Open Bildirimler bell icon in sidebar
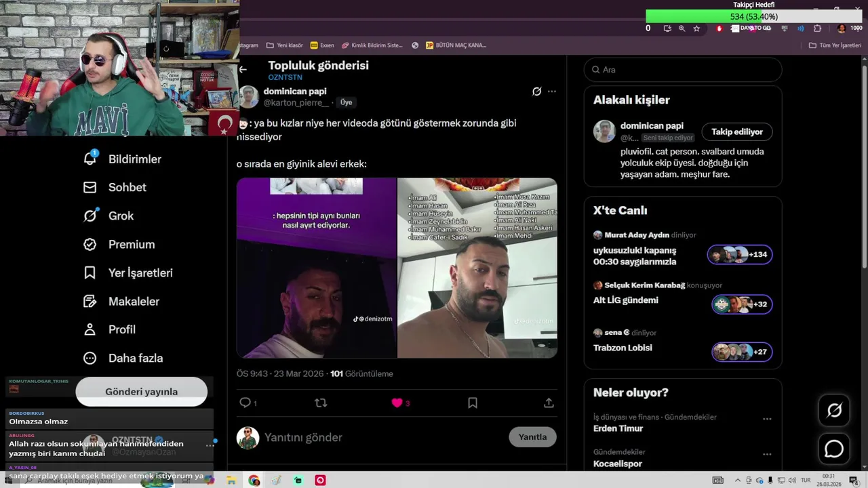Image resolution: width=868 pixels, height=488 pixels. [90, 159]
